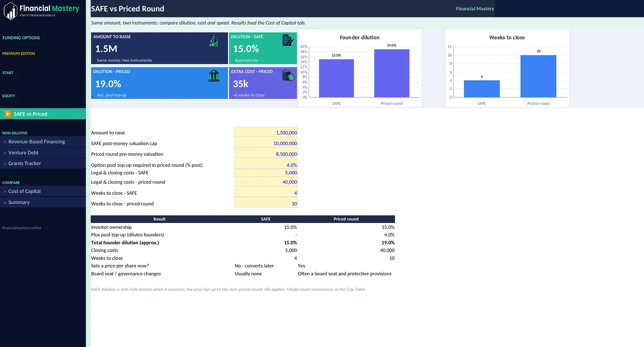
Task: Click the Financial Mastery link in header
Action: coord(475,8)
